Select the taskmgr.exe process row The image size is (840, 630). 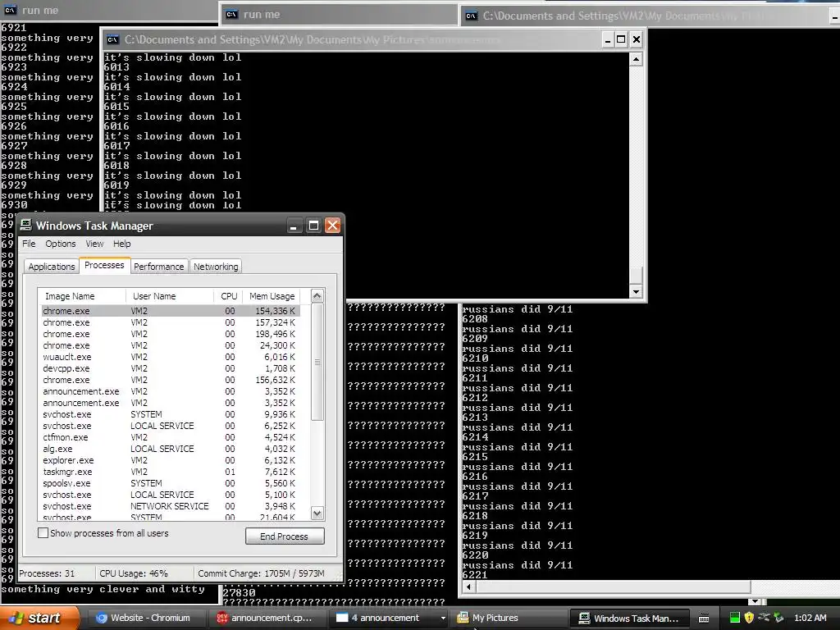[170, 472]
